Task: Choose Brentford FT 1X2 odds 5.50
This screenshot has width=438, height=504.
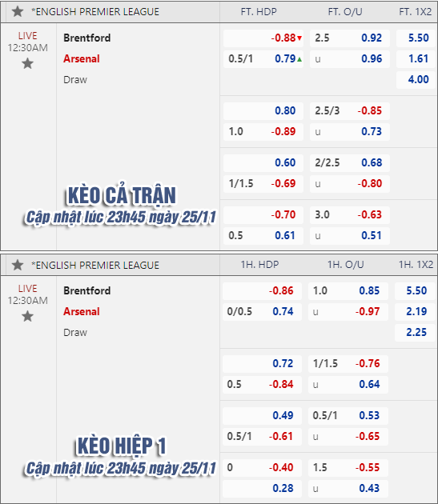Action: [418, 38]
